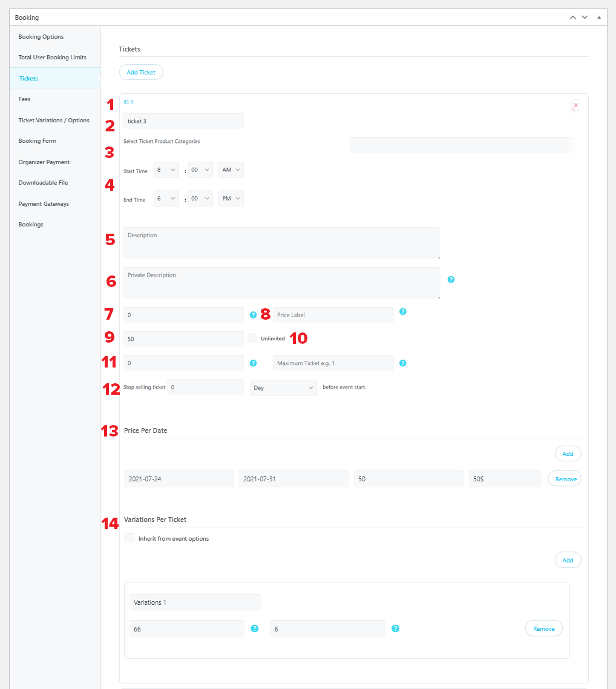Open Fees tab in sidebar
Viewport: 616px width, 689px height.
click(x=25, y=99)
